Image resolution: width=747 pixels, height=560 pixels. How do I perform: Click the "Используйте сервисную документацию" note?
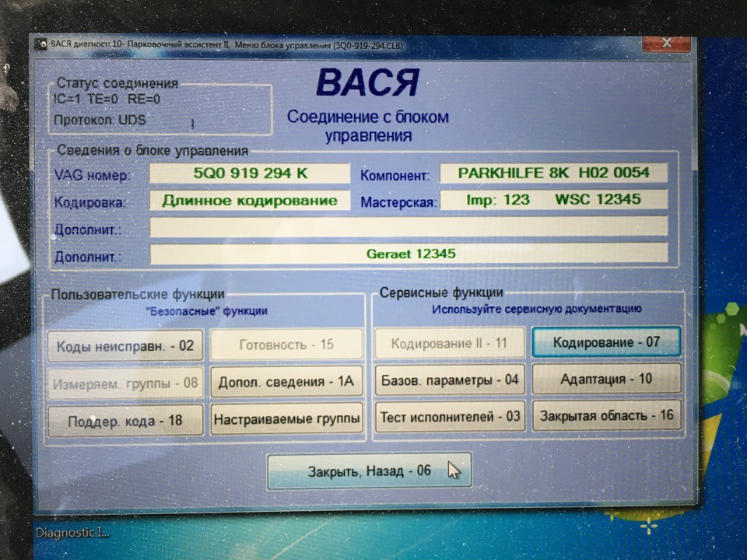click(x=536, y=309)
